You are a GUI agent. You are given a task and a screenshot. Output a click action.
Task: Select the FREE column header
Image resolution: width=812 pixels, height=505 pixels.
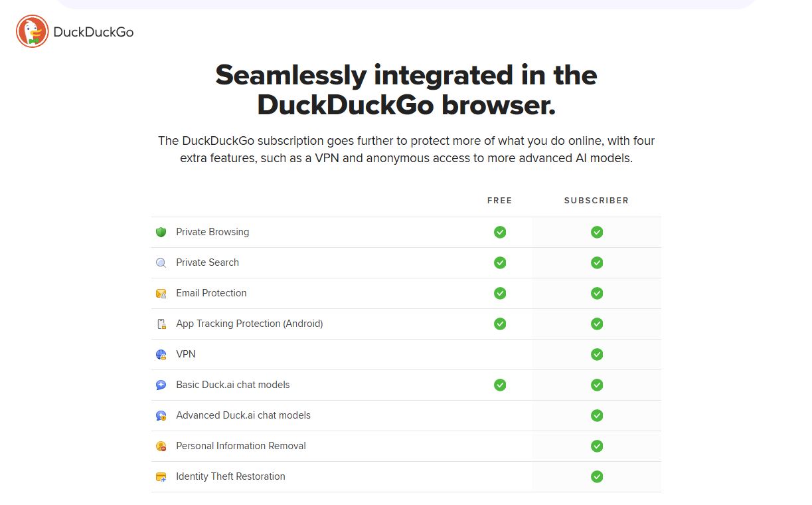click(500, 200)
